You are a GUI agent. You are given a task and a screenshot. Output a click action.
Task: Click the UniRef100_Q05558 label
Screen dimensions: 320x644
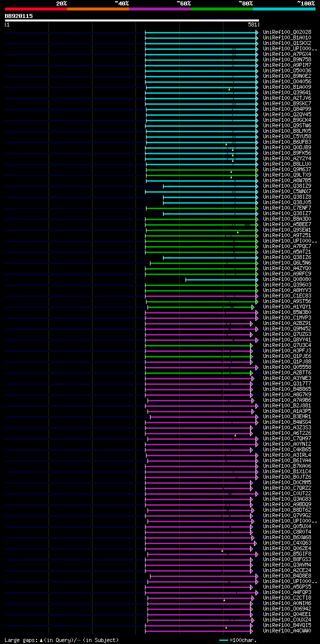pos(287,367)
